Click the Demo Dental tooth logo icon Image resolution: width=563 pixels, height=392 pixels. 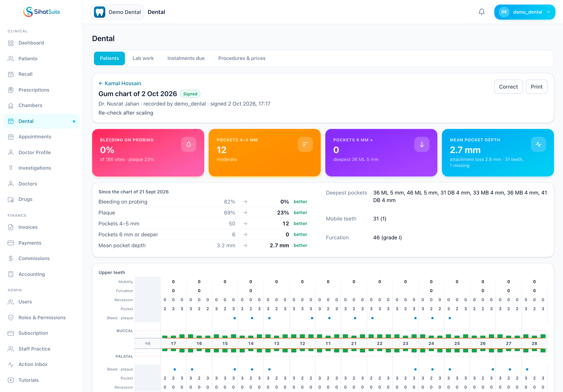[x=100, y=12]
